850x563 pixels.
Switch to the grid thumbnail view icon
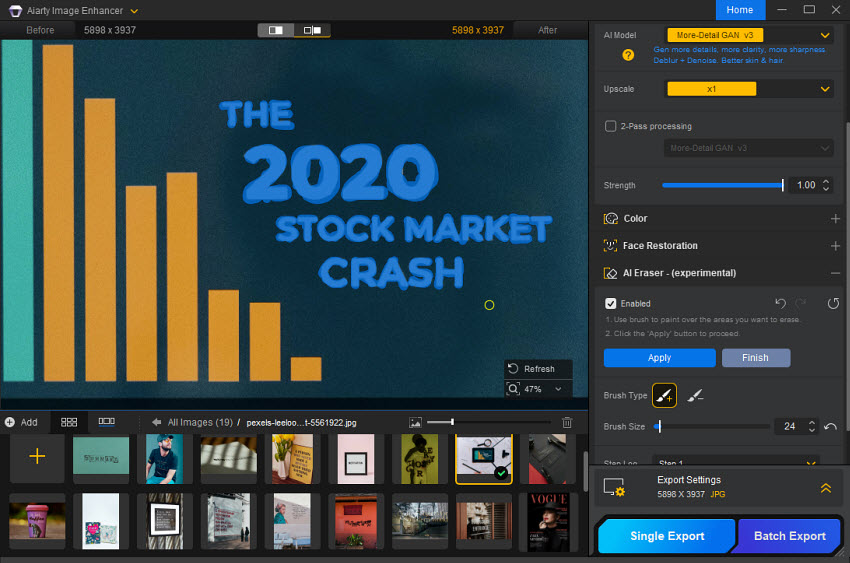[x=69, y=422]
